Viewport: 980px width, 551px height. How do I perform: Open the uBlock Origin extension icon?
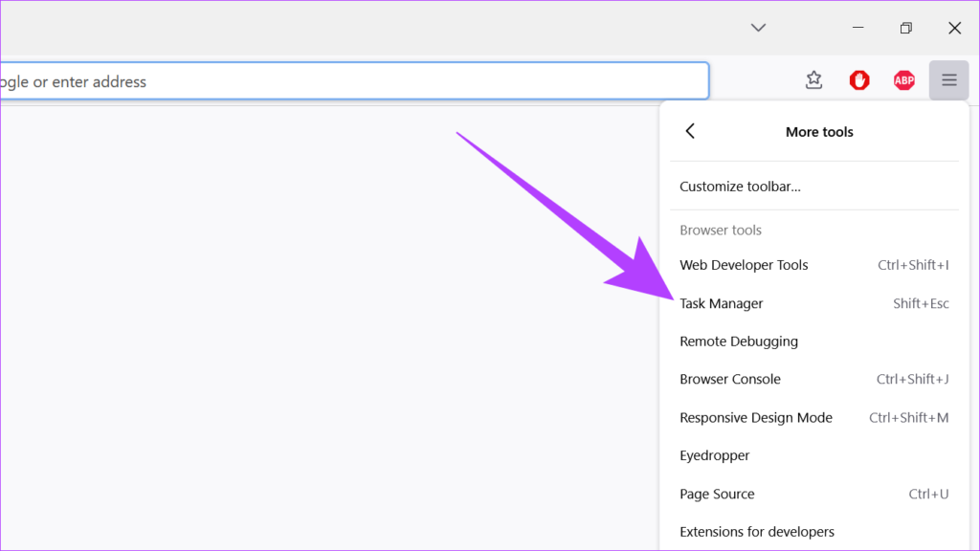[x=858, y=80]
